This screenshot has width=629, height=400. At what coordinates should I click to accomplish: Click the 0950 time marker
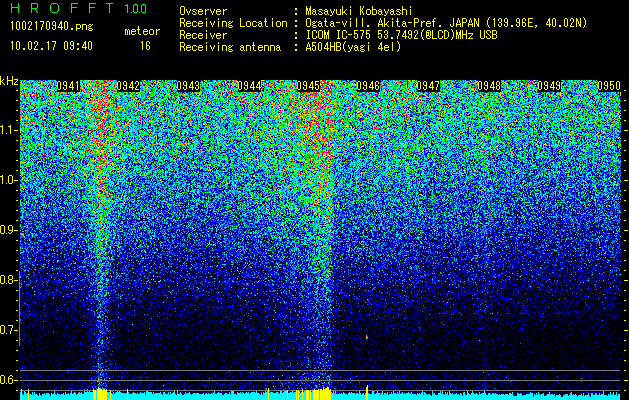pos(609,86)
